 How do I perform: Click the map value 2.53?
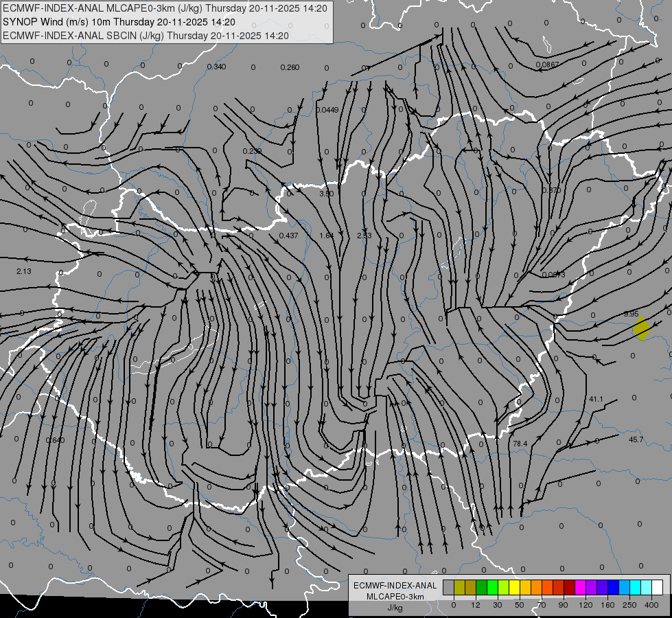364,236
